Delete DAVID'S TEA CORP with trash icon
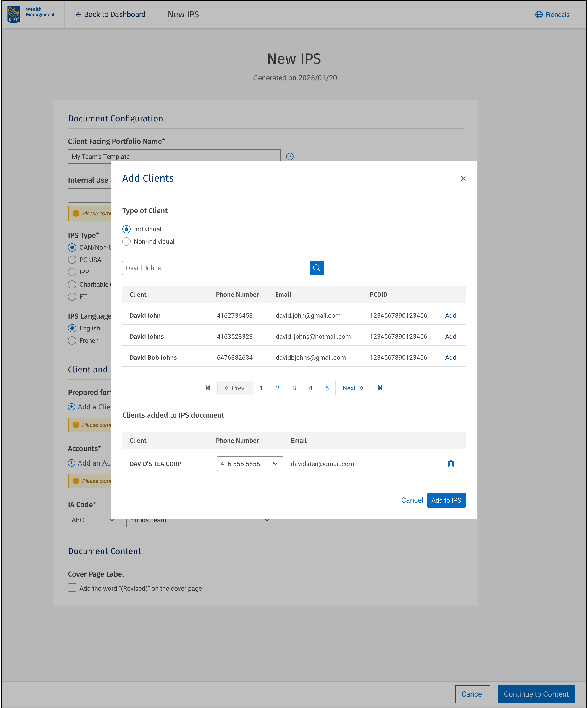This screenshot has height=708, width=588. click(451, 464)
